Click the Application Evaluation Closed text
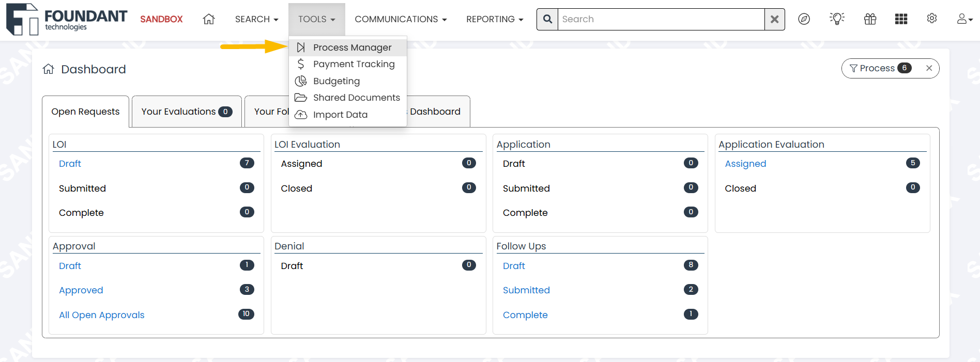This screenshot has height=362, width=980. pos(740,188)
